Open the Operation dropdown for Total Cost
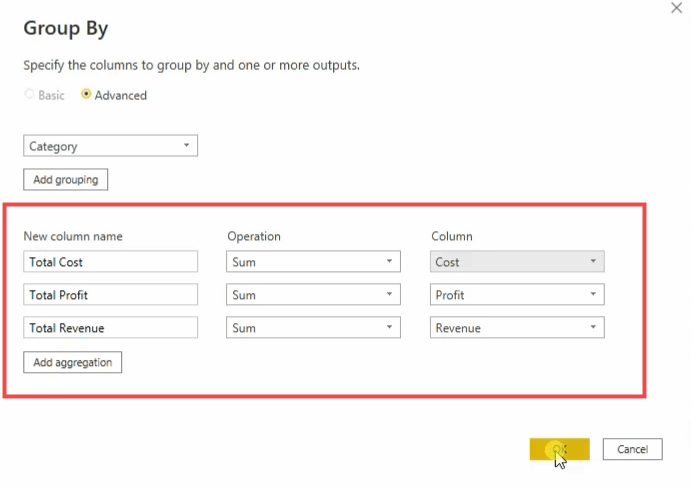Viewport: 692px width, 487px height. [x=313, y=262]
